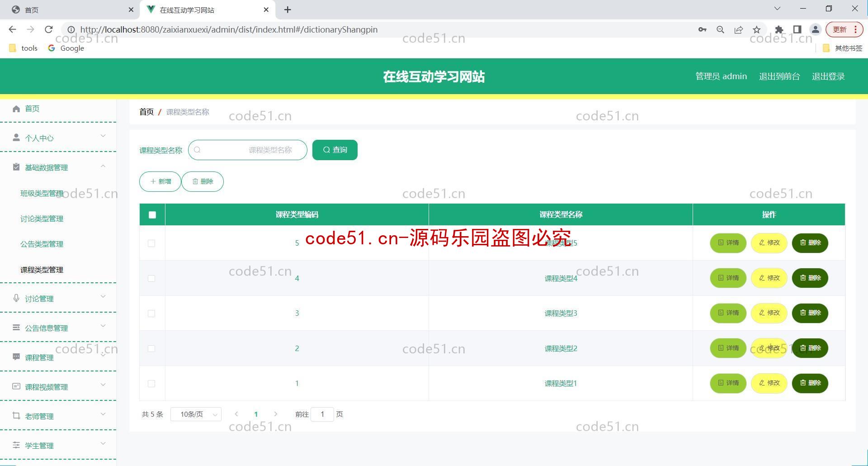Check the row checkbox for 课程类型5
The height and width of the screenshot is (466, 868).
pos(151,243)
